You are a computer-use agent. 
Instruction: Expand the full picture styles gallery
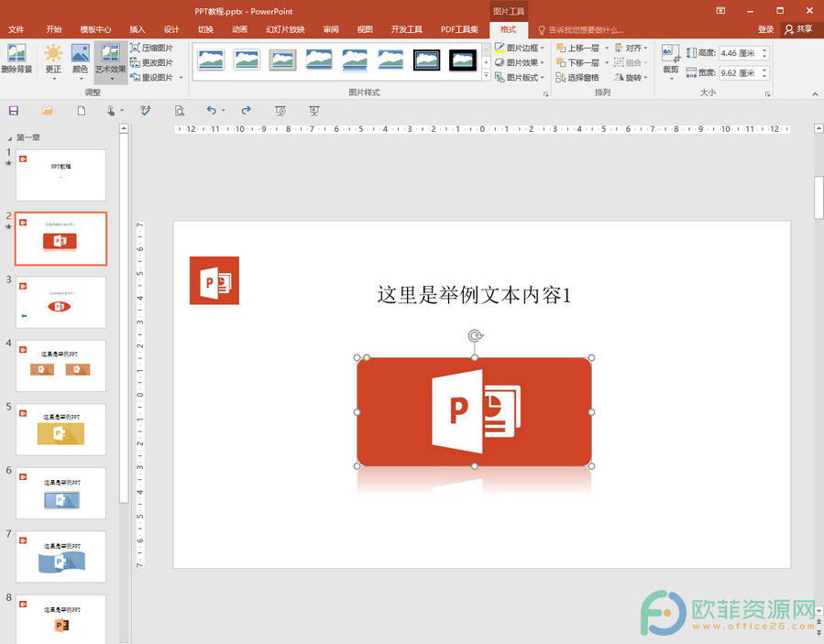coord(486,76)
